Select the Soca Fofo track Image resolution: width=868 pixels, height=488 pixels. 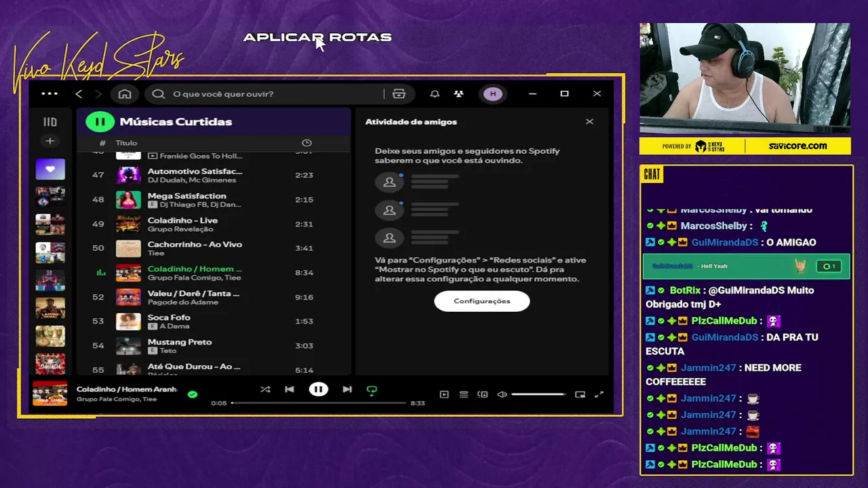coord(214,321)
